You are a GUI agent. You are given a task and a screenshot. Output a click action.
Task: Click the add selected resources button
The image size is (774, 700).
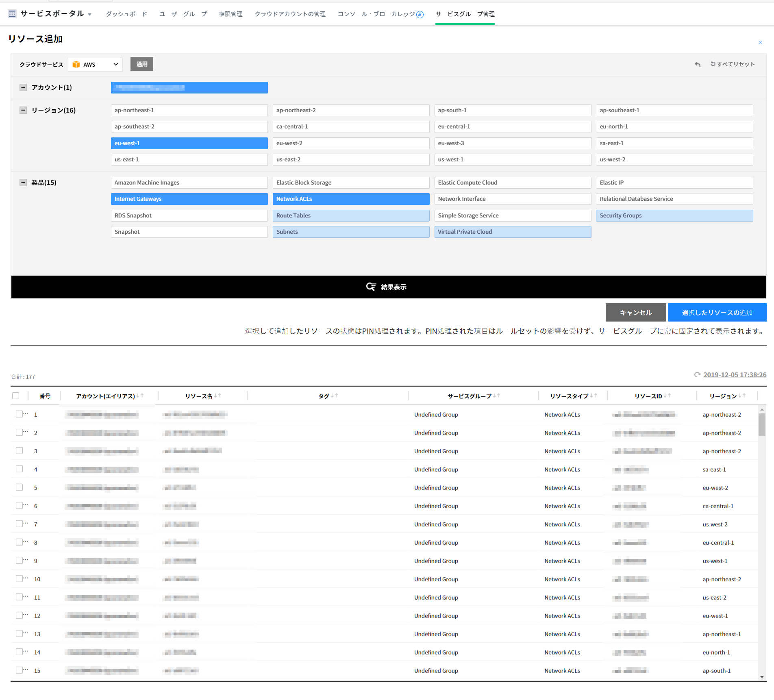point(717,312)
